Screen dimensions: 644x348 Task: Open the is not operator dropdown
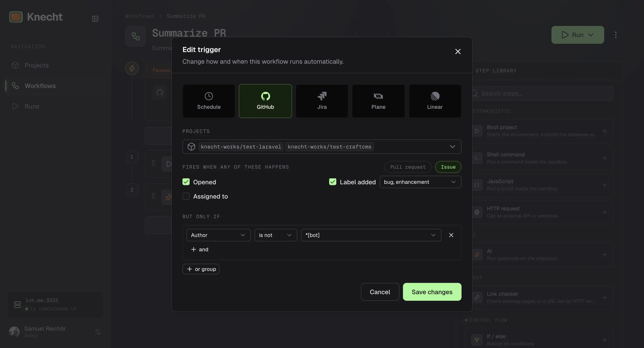pos(275,235)
